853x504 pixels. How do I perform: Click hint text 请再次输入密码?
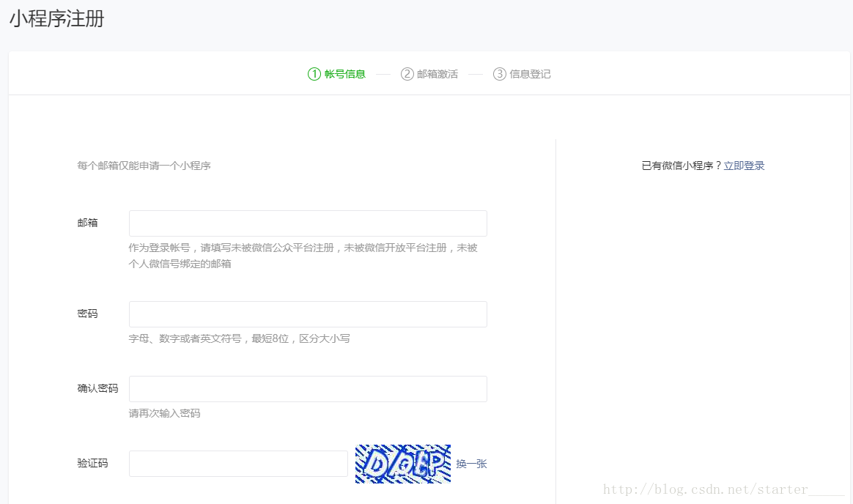pos(164,413)
